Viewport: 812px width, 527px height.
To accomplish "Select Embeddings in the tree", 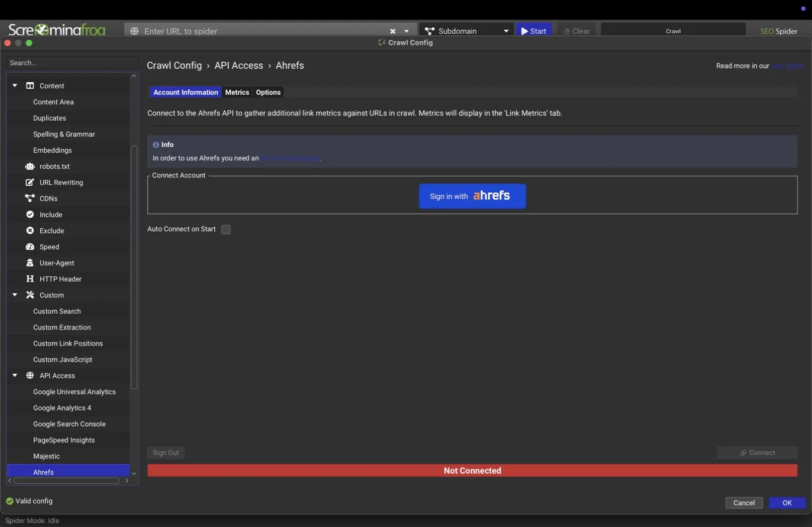I will (52, 150).
